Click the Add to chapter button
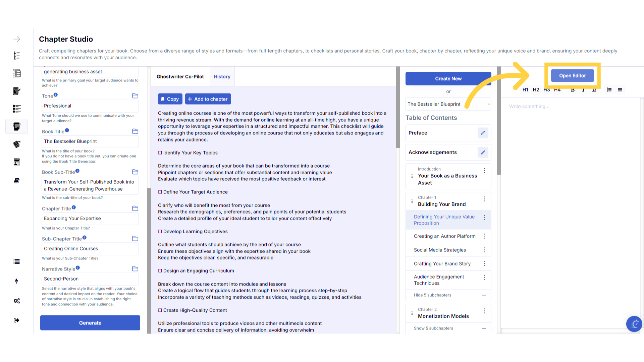The width and height of the screenshot is (644, 362). 208,99
